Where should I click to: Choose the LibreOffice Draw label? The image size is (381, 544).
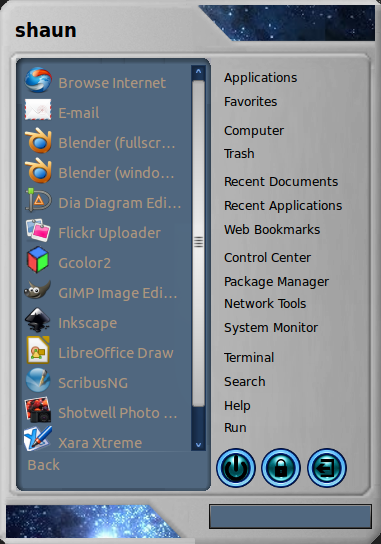point(116,353)
